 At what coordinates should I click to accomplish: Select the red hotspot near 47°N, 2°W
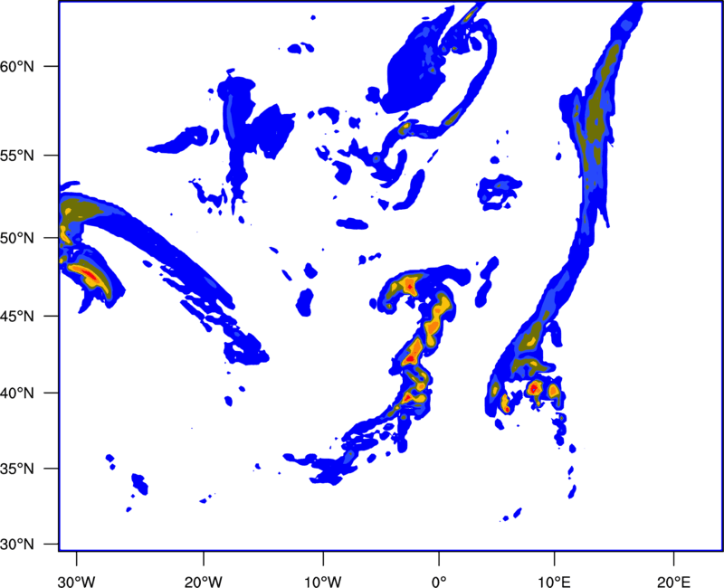tap(410, 286)
